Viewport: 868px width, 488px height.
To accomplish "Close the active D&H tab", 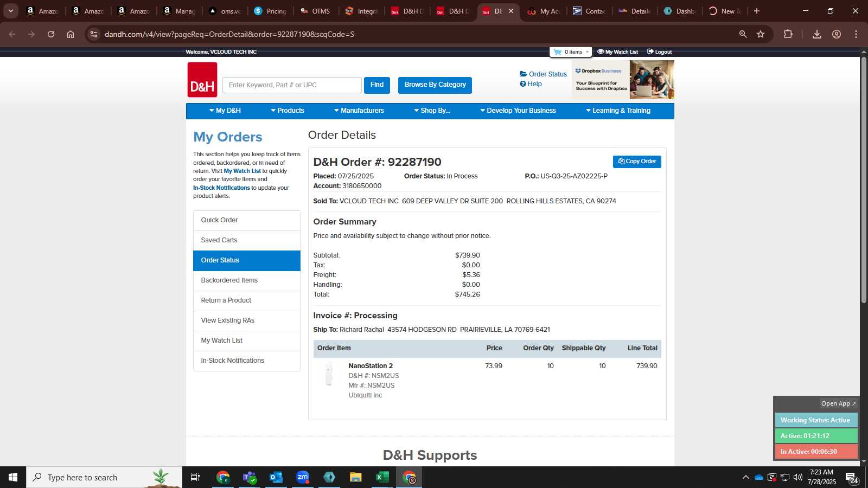I will pos(511,11).
